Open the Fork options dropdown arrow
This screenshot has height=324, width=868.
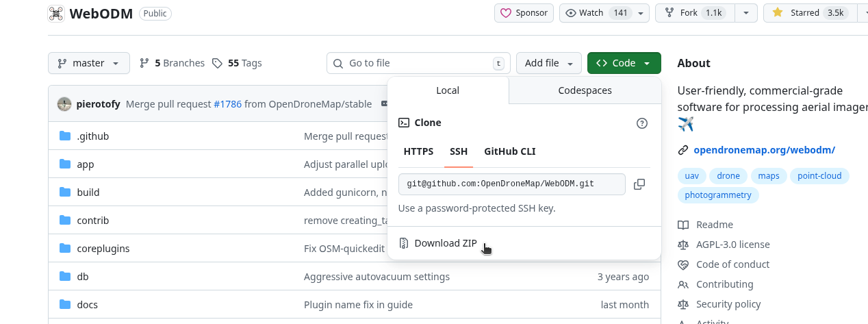(x=746, y=13)
